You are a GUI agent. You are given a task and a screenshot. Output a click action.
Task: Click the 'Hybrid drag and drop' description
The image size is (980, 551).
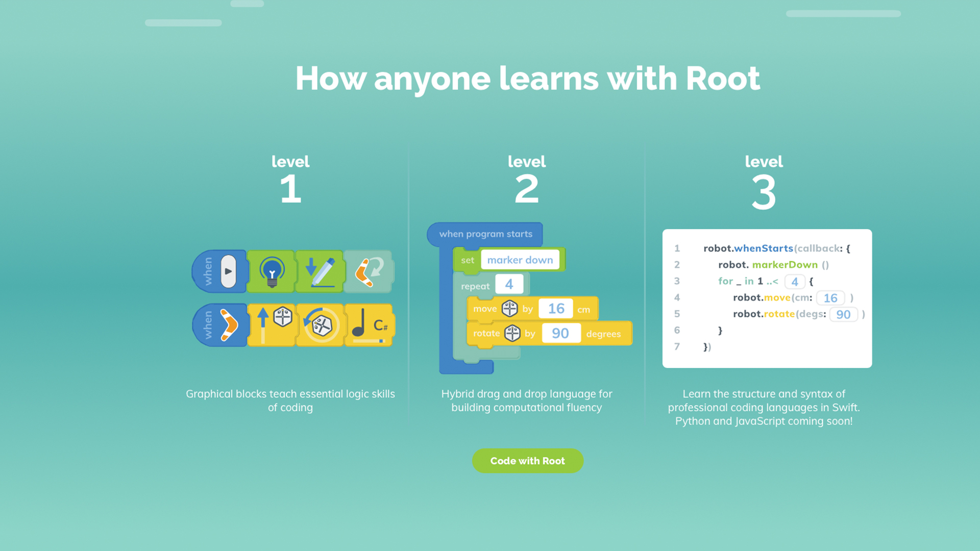point(527,400)
